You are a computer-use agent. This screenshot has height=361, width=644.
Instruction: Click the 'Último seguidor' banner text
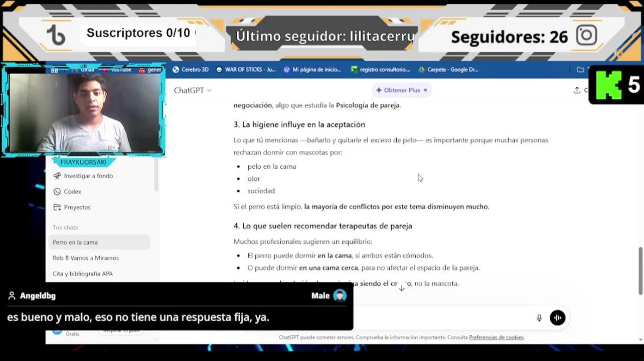326,36
